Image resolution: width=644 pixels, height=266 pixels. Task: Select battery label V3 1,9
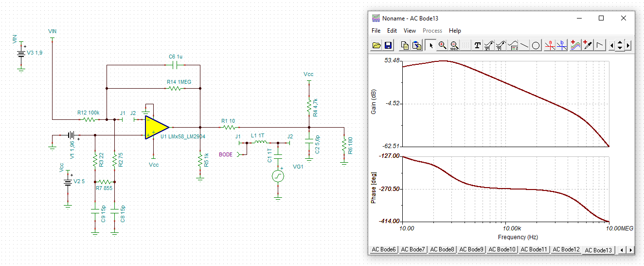(34, 52)
